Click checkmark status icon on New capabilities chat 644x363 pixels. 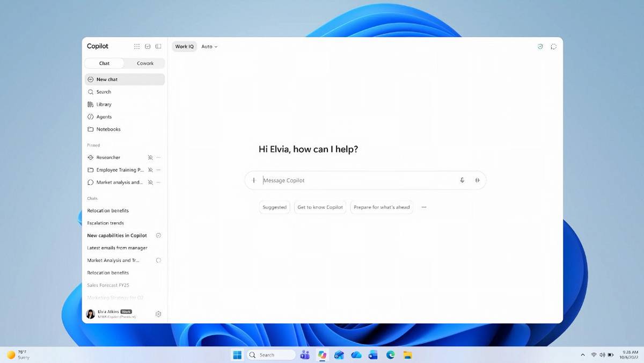158,235
